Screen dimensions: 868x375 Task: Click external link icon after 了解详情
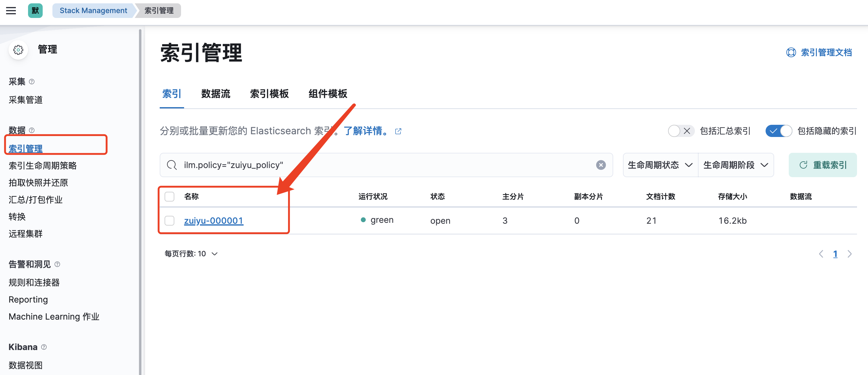398,131
